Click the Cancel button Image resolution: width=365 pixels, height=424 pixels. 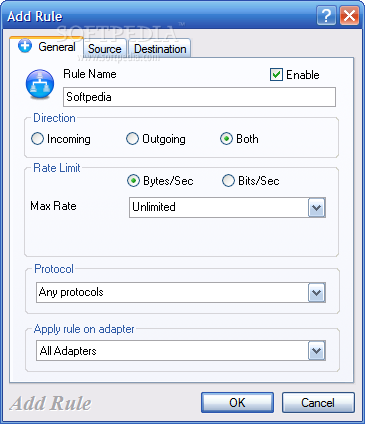point(318,402)
